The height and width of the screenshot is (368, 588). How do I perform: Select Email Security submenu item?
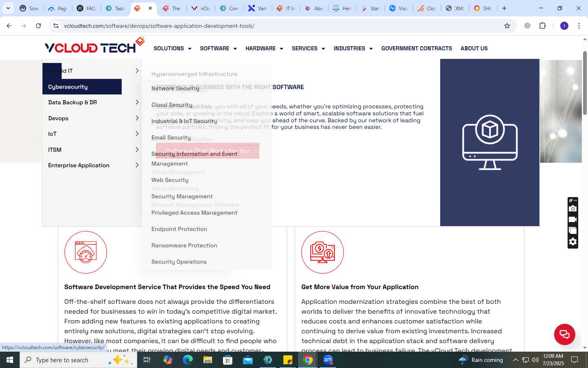(x=171, y=137)
